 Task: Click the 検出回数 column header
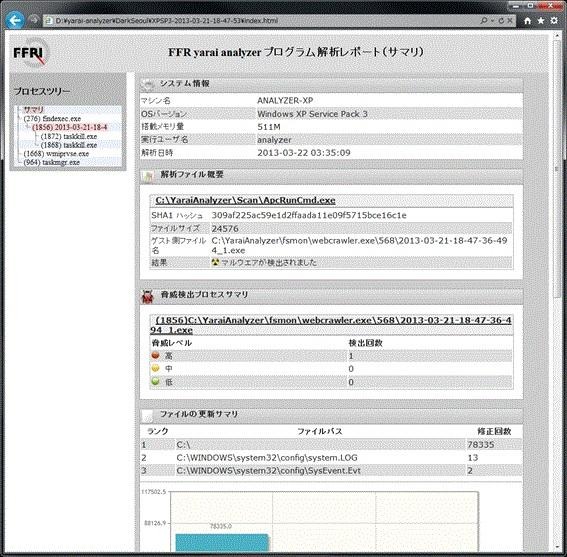(366, 343)
